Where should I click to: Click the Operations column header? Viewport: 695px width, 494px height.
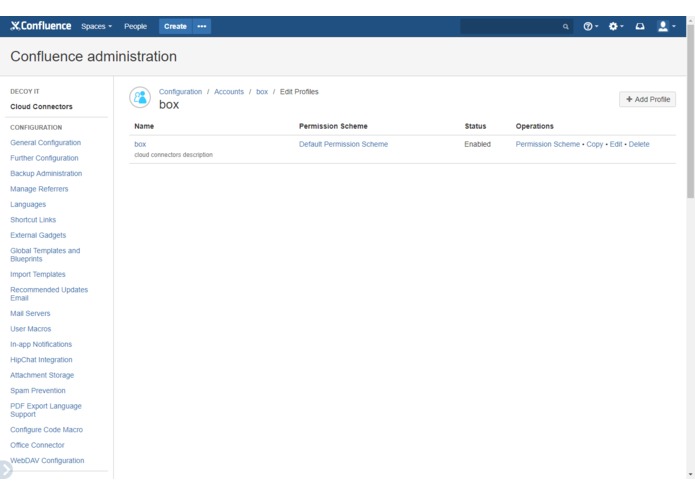535,126
